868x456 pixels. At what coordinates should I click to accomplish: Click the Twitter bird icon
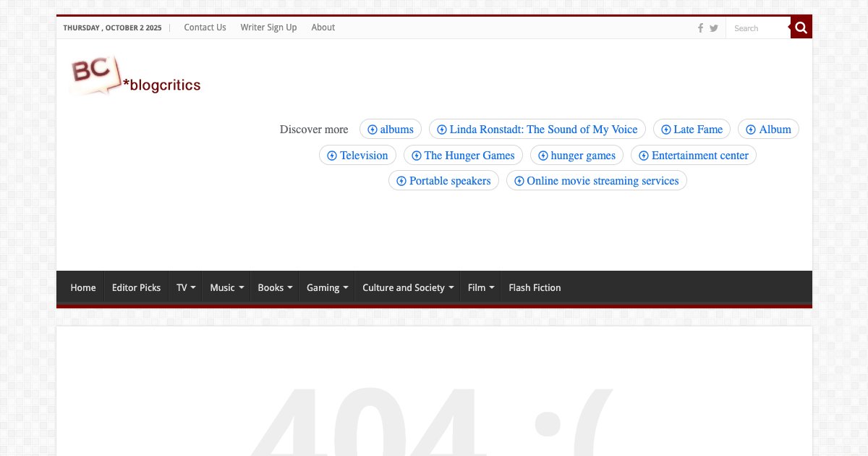(x=714, y=28)
